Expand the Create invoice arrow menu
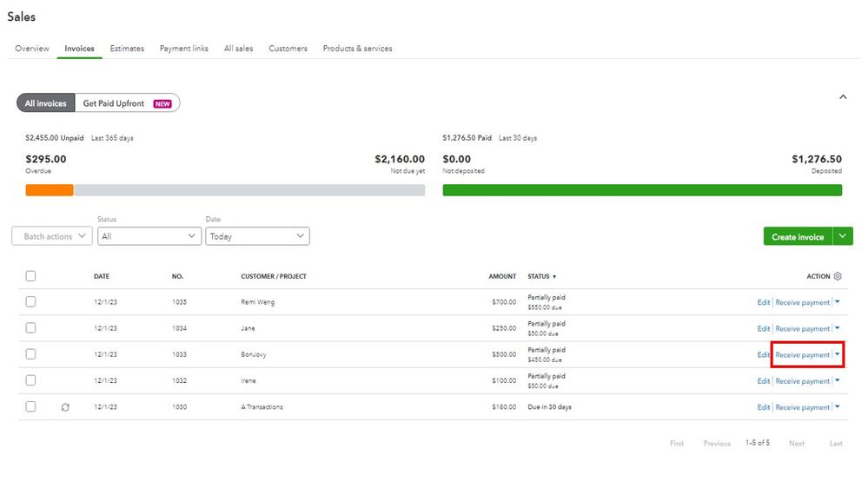 (843, 236)
